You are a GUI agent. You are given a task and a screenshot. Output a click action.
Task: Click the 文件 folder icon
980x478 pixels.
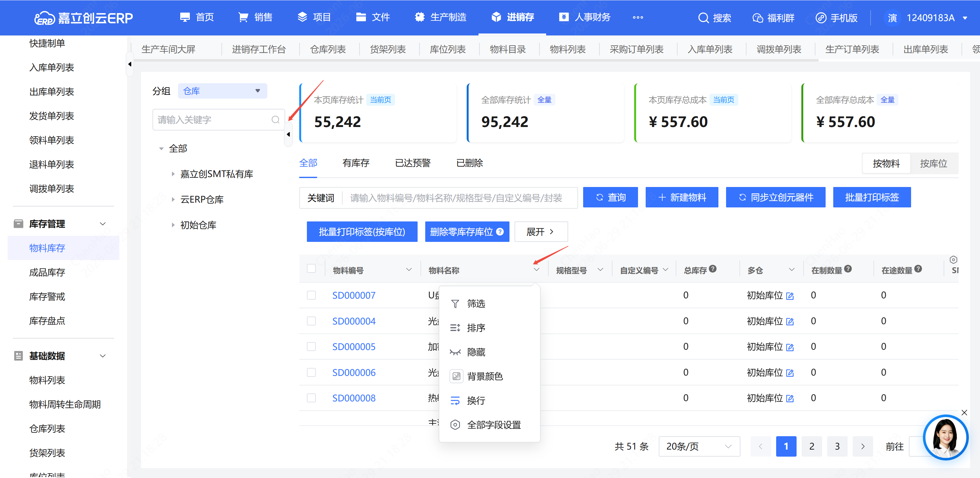(x=361, y=17)
